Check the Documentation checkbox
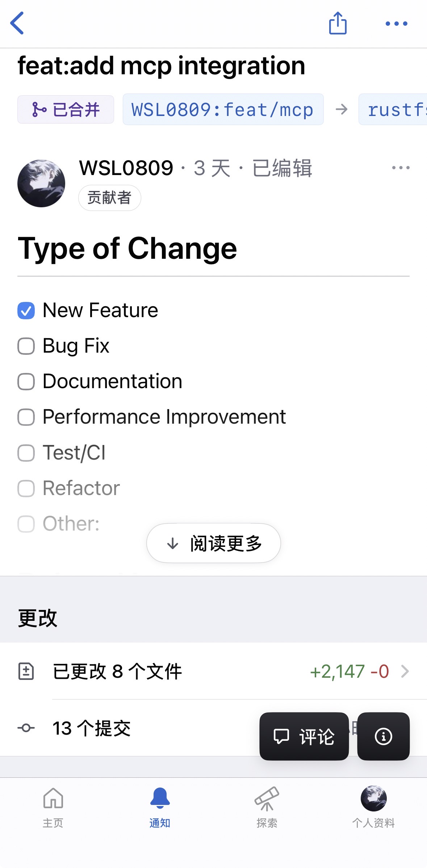Image resolution: width=427 pixels, height=868 pixels. pos(26,382)
